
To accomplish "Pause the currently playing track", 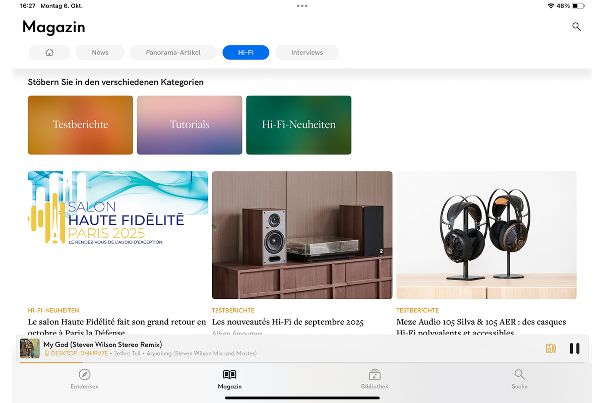I will pos(574,348).
